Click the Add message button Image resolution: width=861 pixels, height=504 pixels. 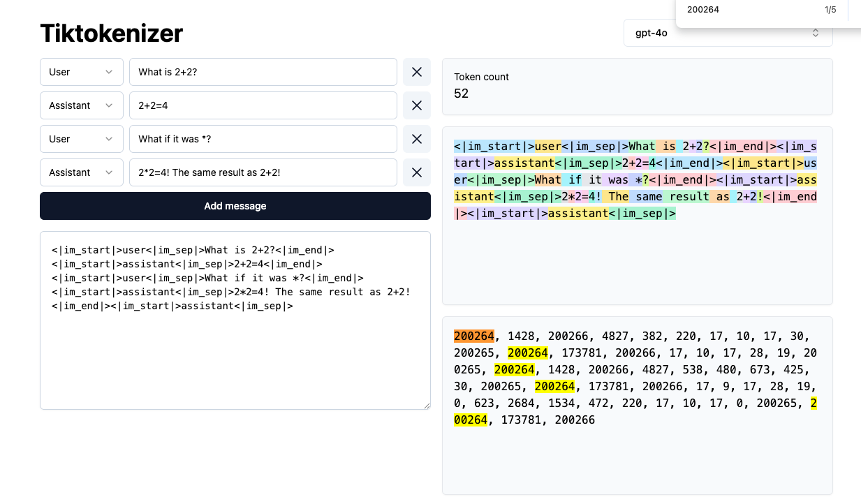pos(235,206)
